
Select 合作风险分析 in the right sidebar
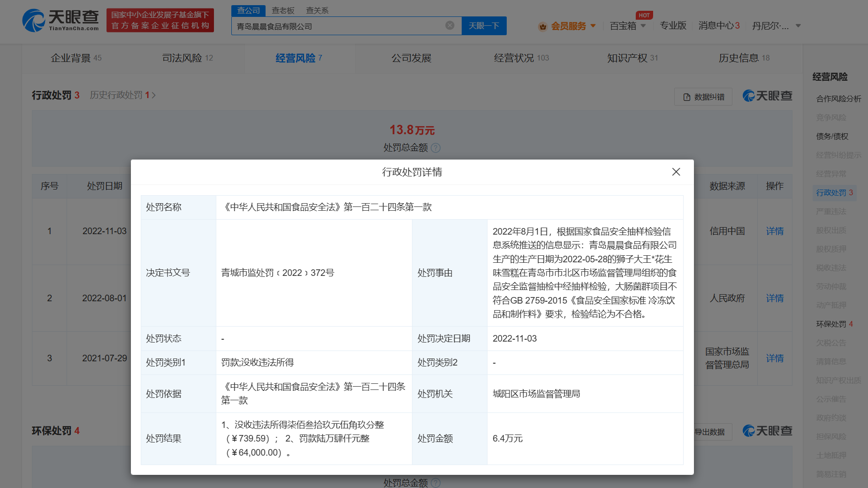click(x=838, y=99)
